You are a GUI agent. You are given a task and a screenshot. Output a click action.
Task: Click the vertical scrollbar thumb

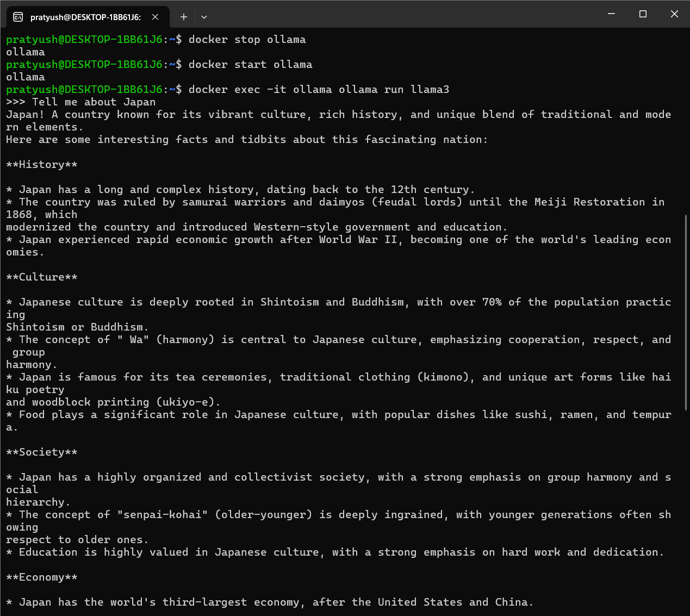click(686, 312)
